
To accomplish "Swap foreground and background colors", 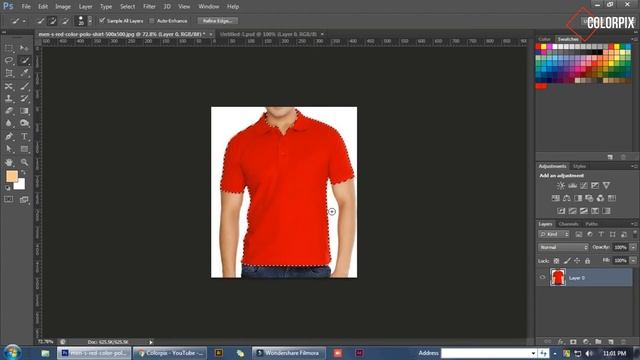I will pyautogui.click(x=23, y=173).
